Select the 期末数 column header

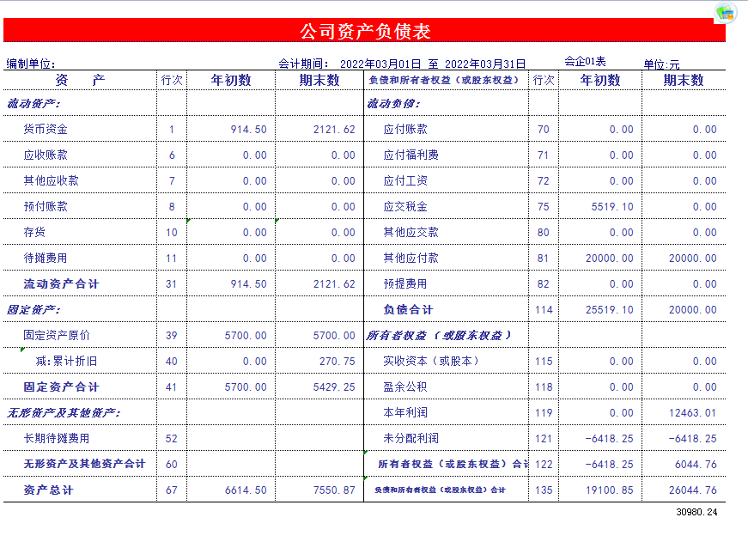tap(316, 79)
